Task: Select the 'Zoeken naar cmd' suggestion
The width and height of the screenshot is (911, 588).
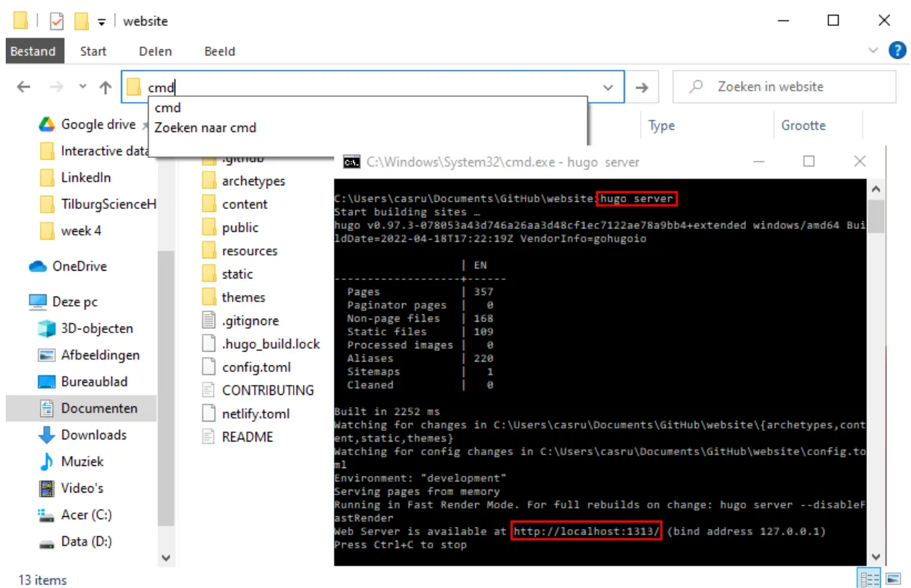Action: click(205, 128)
